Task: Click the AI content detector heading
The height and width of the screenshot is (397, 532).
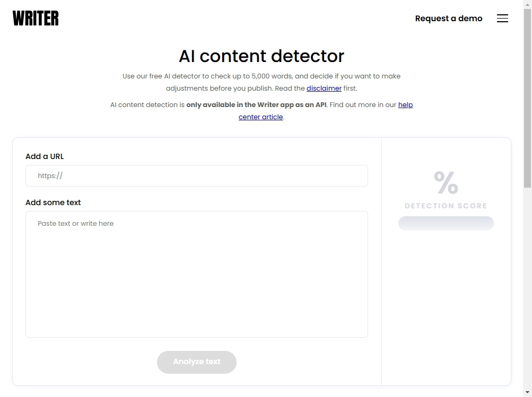Action: click(x=261, y=56)
